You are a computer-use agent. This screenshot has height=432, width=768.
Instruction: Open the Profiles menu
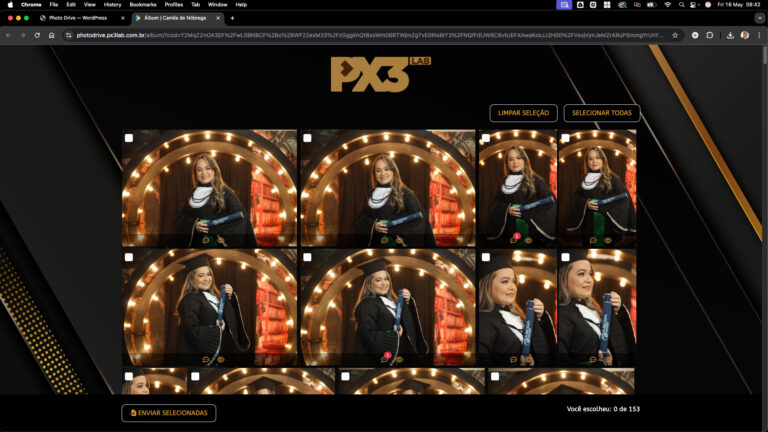pos(174,4)
